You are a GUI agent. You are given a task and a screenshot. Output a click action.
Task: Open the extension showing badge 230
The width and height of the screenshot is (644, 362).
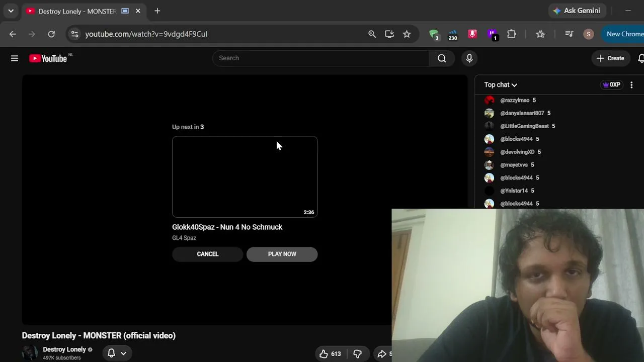pos(453,34)
